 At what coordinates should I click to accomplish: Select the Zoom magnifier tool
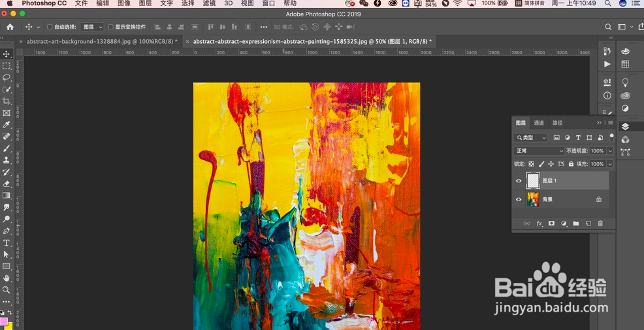tap(6, 289)
